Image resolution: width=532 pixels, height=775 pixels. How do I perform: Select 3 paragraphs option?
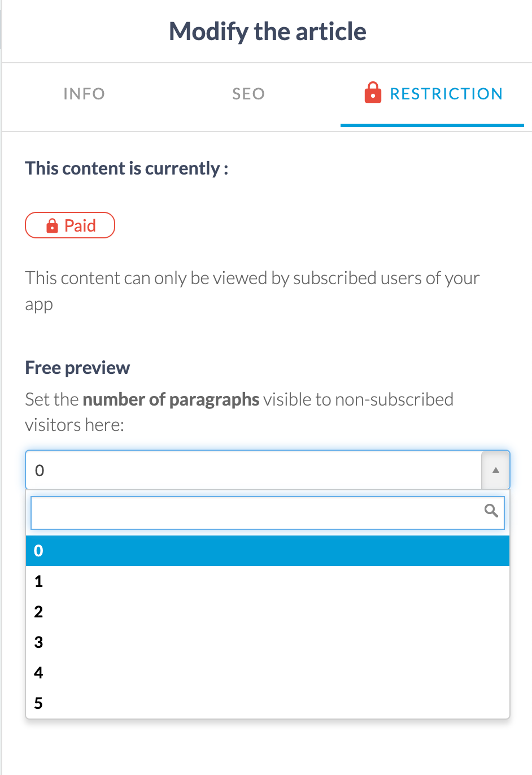[x=268, y=642]
